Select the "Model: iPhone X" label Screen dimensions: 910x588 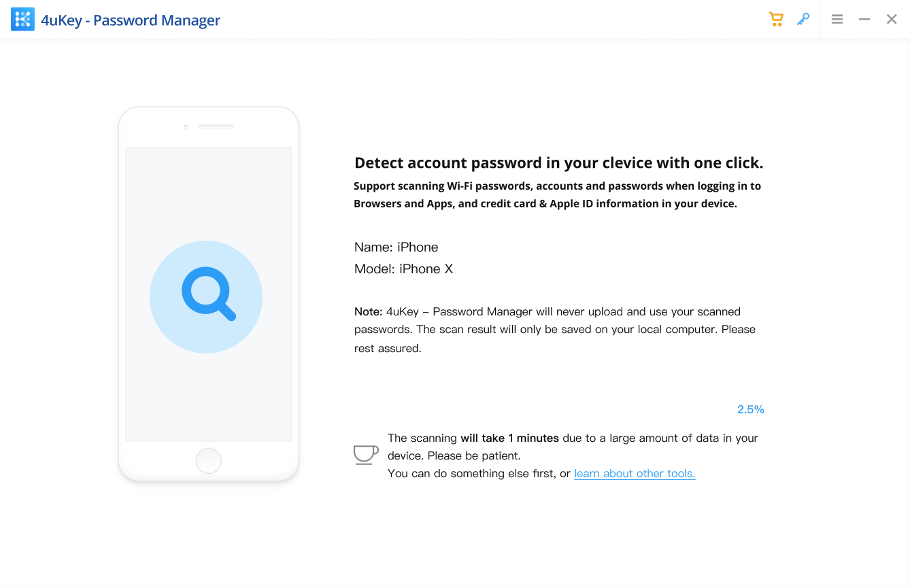click(403, 269)
